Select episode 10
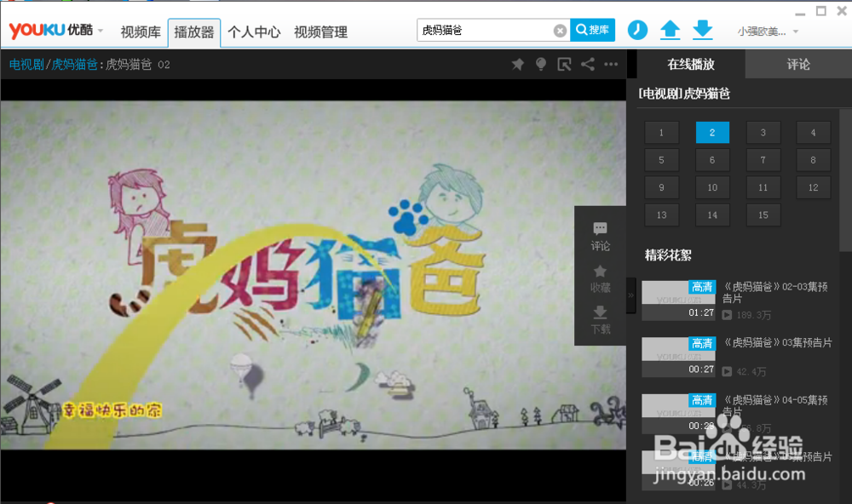 click(x=712, y=187)
